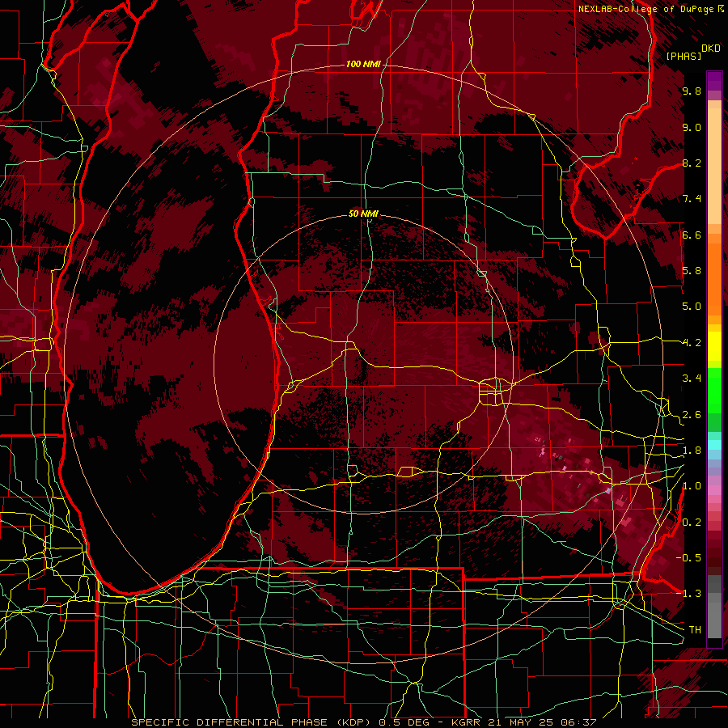Viewport: 728px width, 728px height.
Task: Click the 9.8 value on the scale
Action: click(692, 91)
